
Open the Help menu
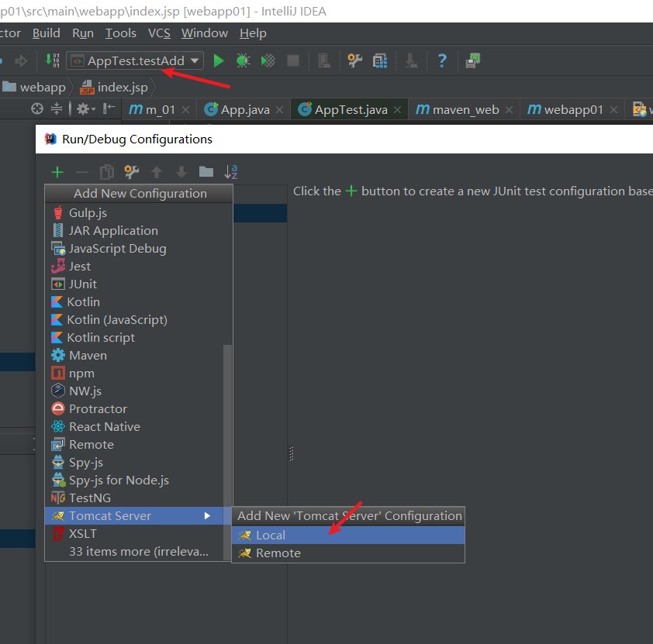pos(253,33)
